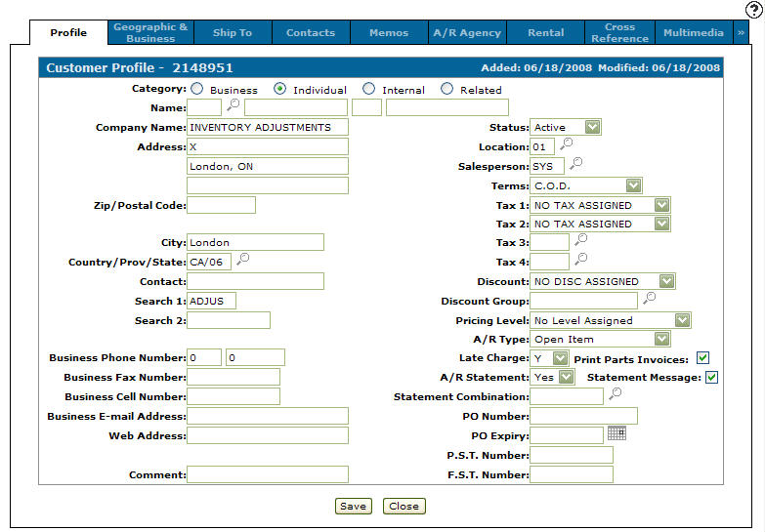Click the Tax 4 lookup magnifier
Viewport: 765px width, 532px height.
point(580,259)
